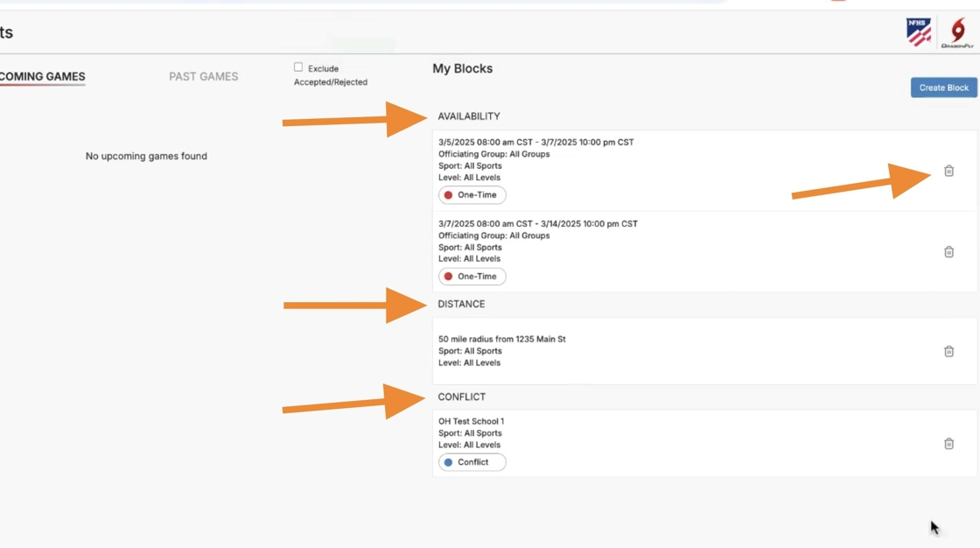The width and height of the screenshot is (980, 548).
Task: Open the 50 mile radius from 1235 Main St entry
Action: pos(502,340)
